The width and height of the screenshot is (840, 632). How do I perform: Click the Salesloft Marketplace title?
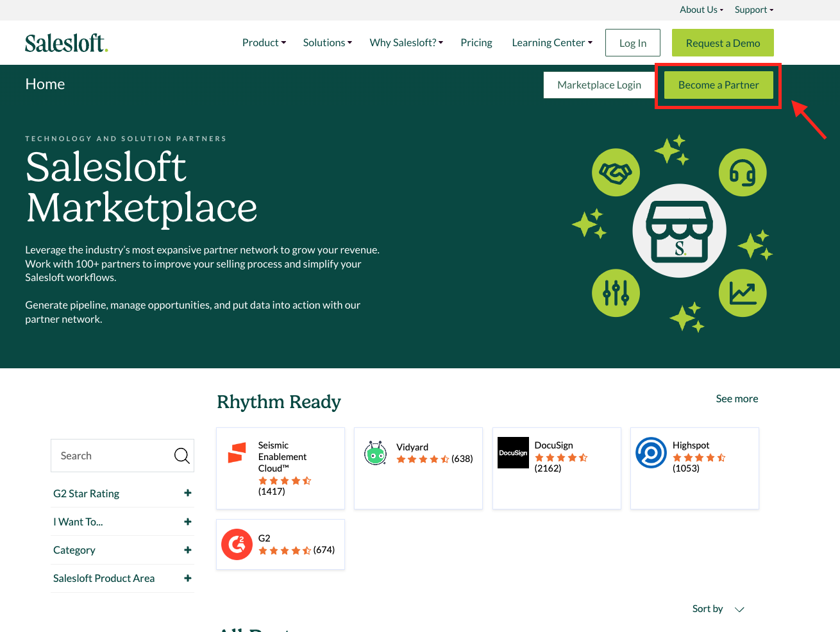point(142,187)
